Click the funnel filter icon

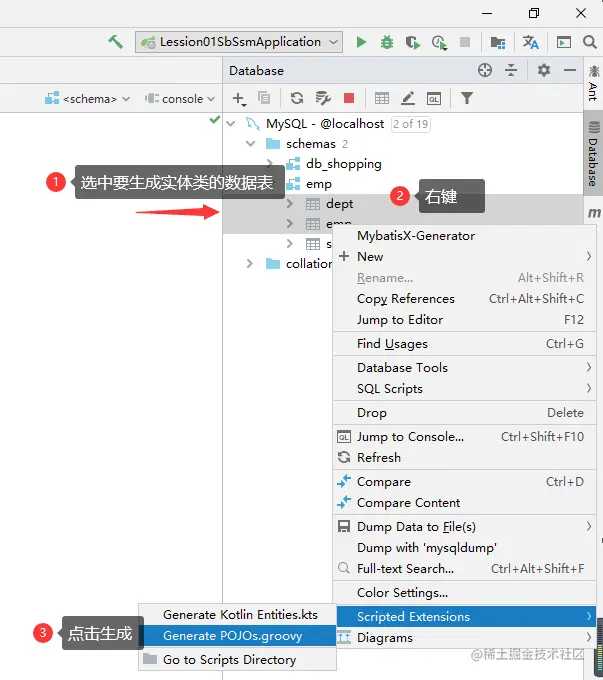coord(467,98)
